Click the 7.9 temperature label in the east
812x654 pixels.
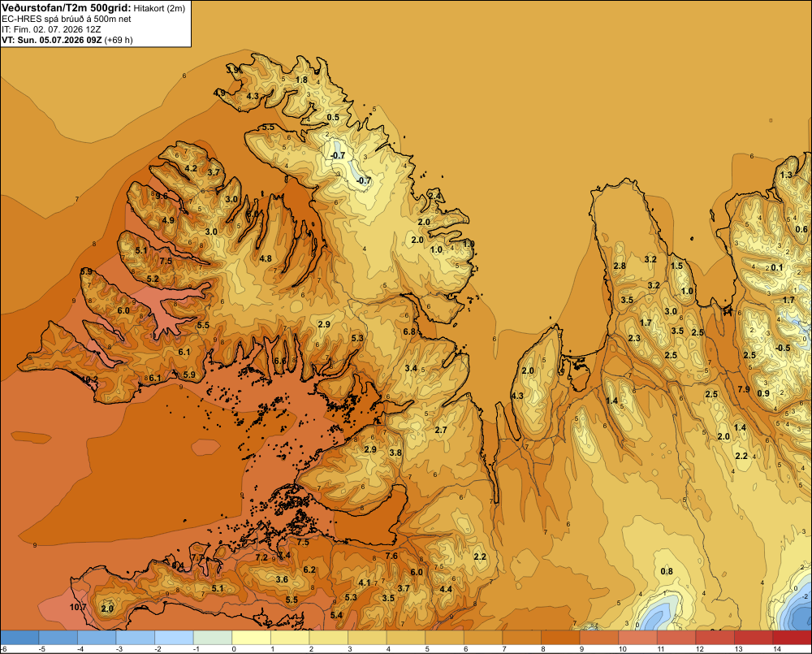(x=744, y=389)
